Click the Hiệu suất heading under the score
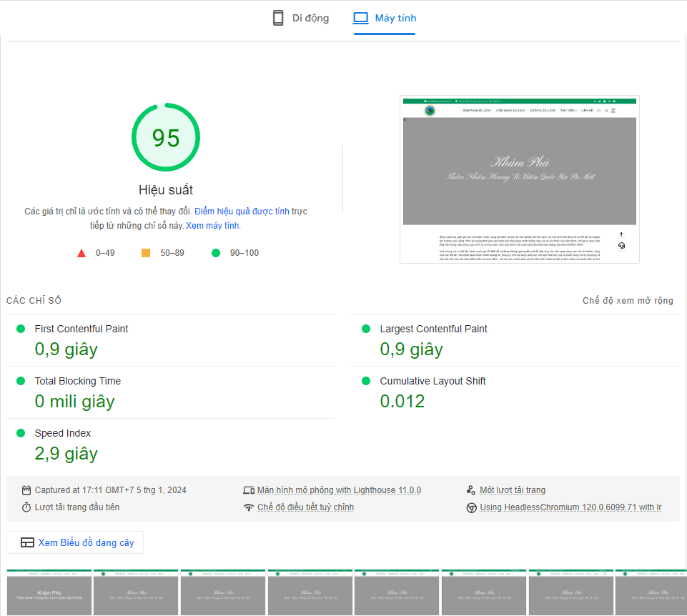The width and height of the screenshot is (687, 616). pyautogui.click(x=166, y=189)
